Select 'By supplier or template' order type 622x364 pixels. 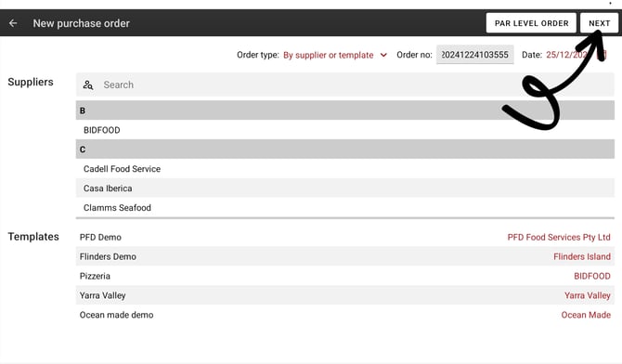(x=328, y=55)
